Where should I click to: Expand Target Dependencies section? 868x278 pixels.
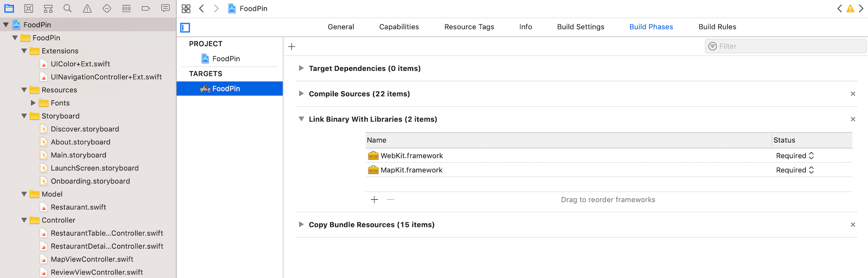301,68
